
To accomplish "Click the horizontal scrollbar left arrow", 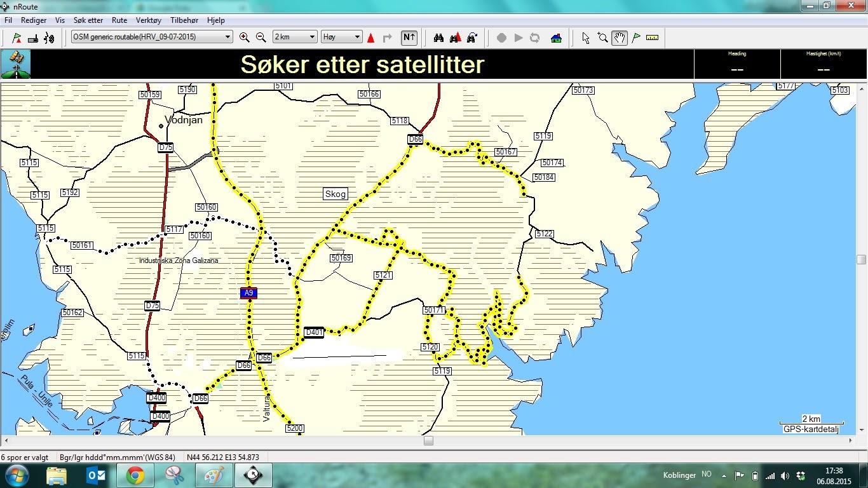I will pos(6,440).
